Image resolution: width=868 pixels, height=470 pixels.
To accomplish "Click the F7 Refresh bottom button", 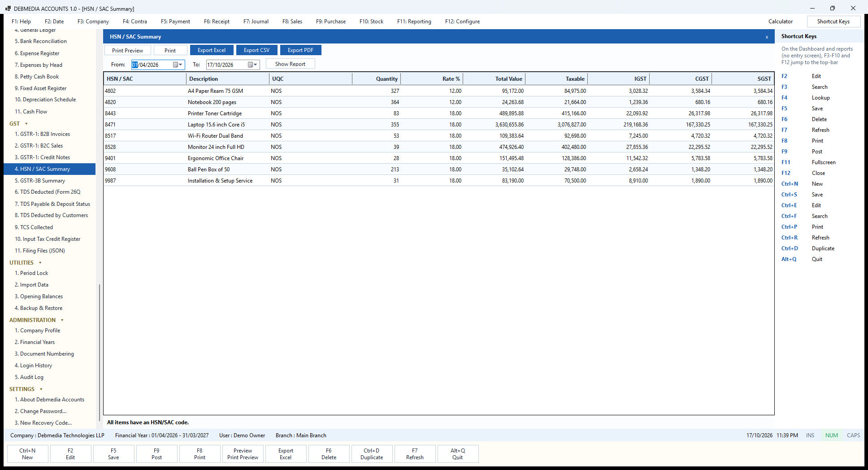I will [415, 454].
